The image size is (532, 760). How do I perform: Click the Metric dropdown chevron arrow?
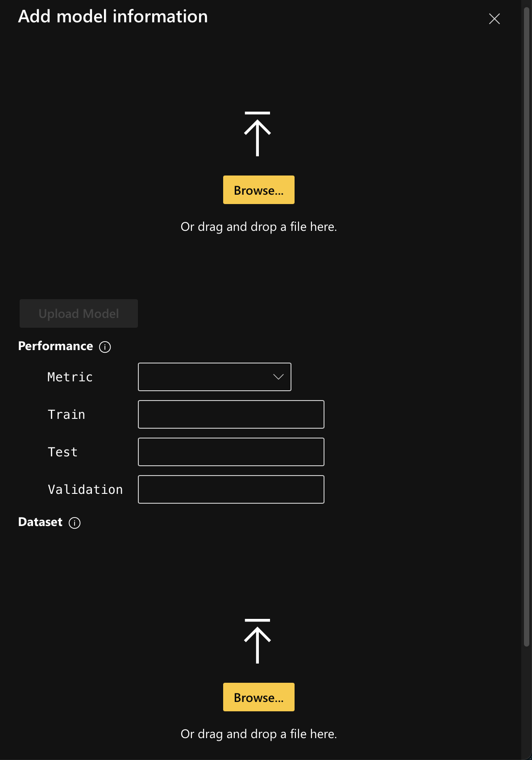pyautogui.click(x=278, y=377)
